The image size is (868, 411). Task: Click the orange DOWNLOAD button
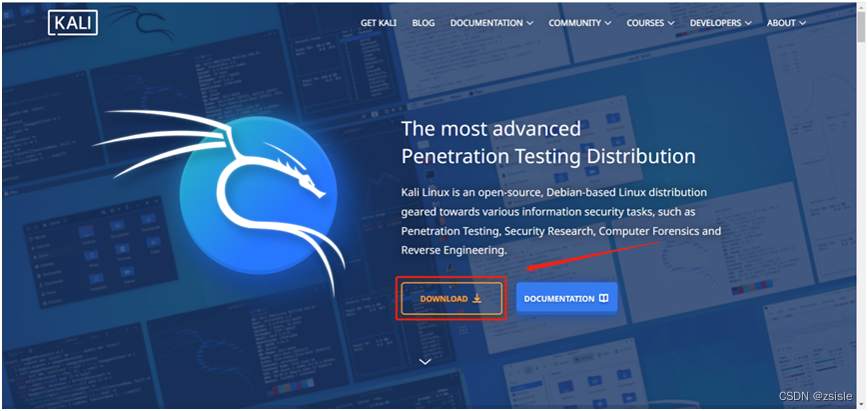[x=451, y=299]
